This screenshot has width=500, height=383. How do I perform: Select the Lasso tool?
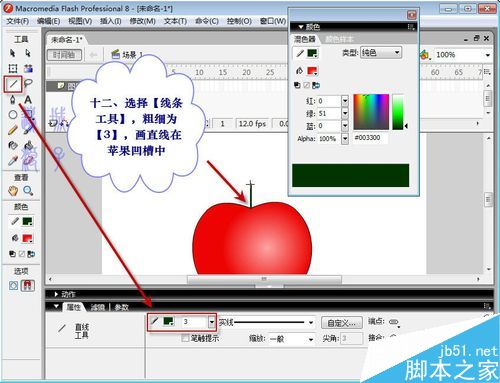(28, 83)
